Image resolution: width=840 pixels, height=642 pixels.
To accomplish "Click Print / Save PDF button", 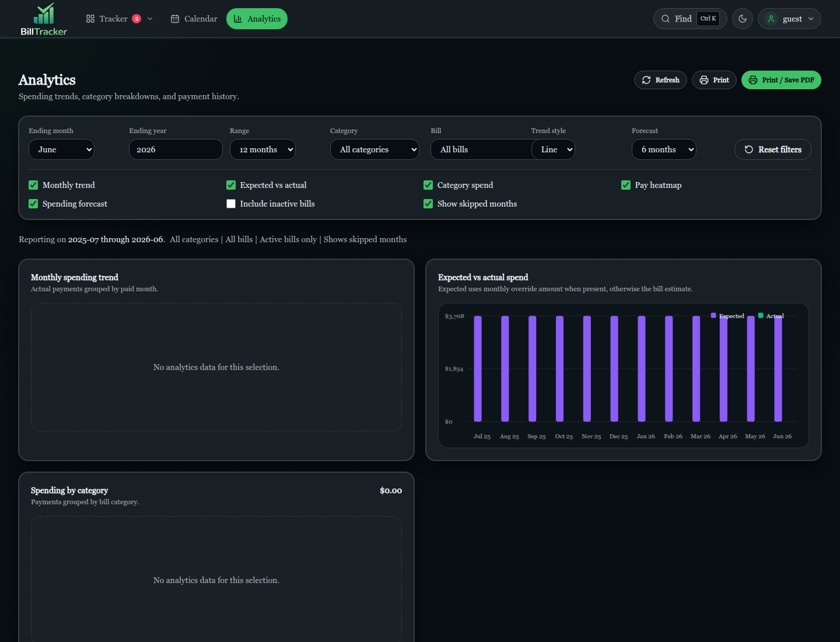I will tap(781, 80).
